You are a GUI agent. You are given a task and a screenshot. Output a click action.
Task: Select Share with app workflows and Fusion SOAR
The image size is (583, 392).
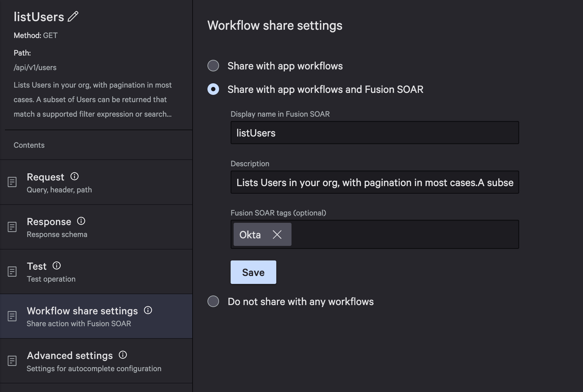coord(213,89)
